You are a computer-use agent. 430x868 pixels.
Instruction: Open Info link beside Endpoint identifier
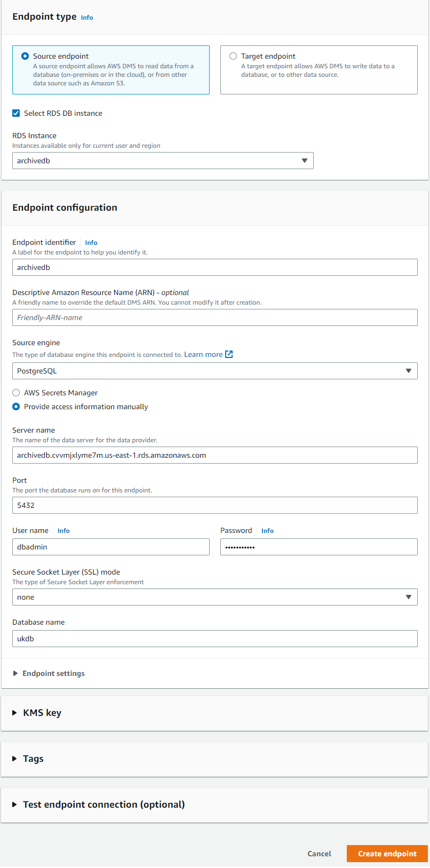click(91, 243)
